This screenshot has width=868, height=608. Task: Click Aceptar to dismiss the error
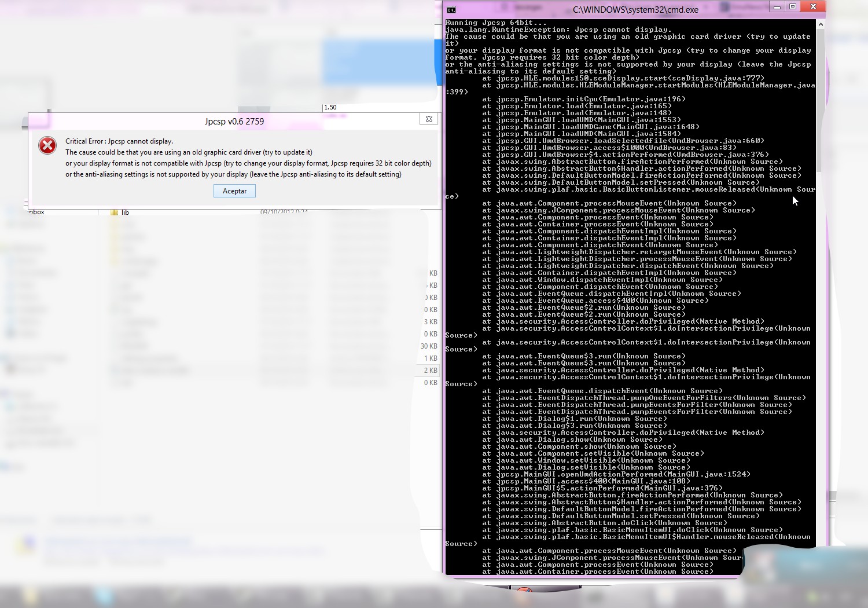(x=234, y=191)
